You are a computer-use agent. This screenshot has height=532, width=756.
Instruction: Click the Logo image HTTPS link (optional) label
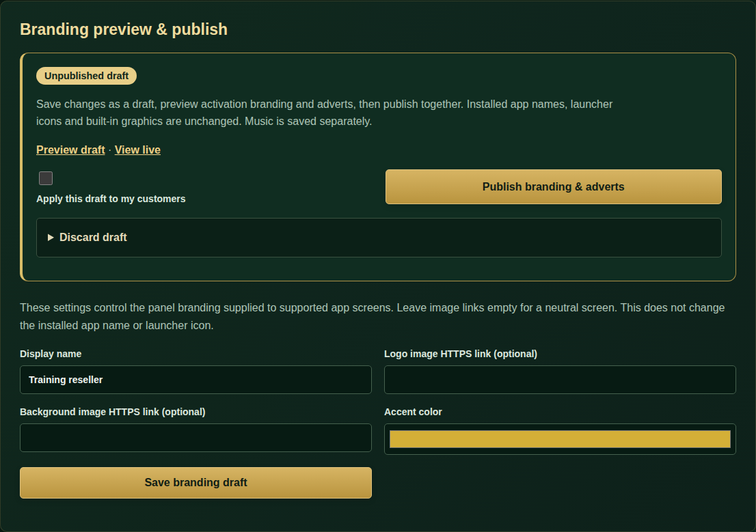461,354
